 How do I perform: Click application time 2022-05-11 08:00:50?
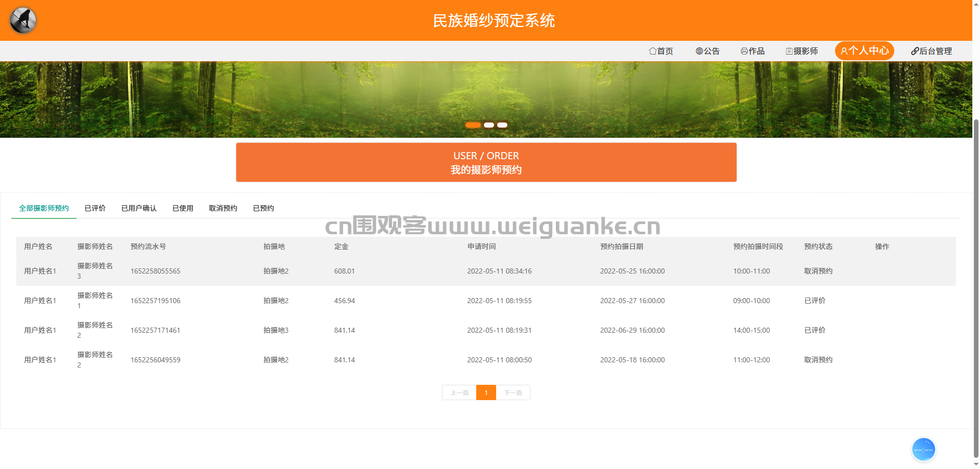499,360
